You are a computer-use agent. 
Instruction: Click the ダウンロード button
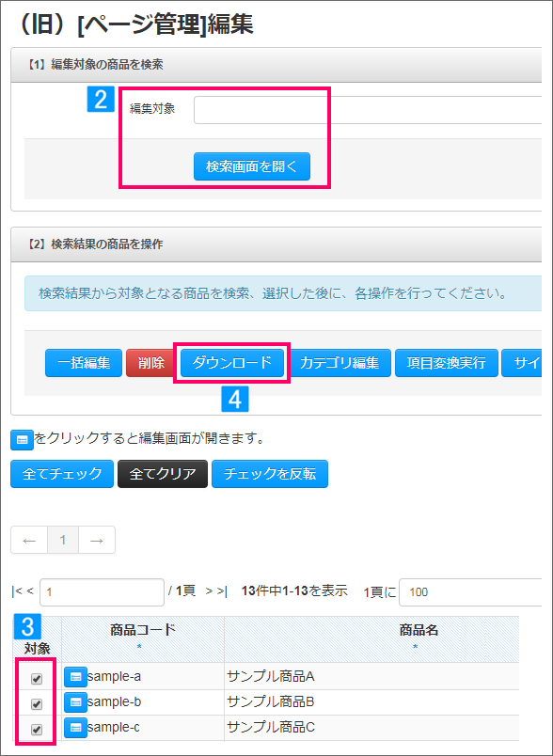(x=232, y=363)
